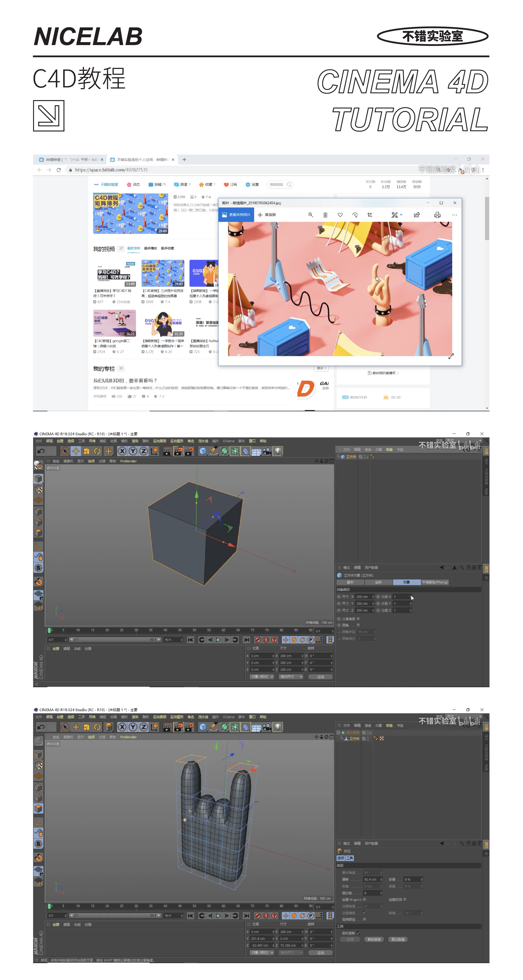Click the 新的变换 button

click(x=374, y=939)
